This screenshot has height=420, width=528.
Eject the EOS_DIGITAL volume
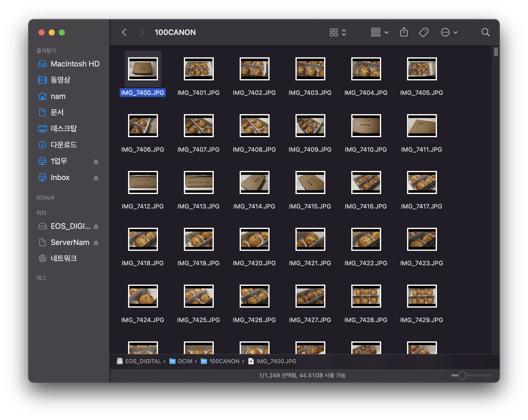[96, 226]
